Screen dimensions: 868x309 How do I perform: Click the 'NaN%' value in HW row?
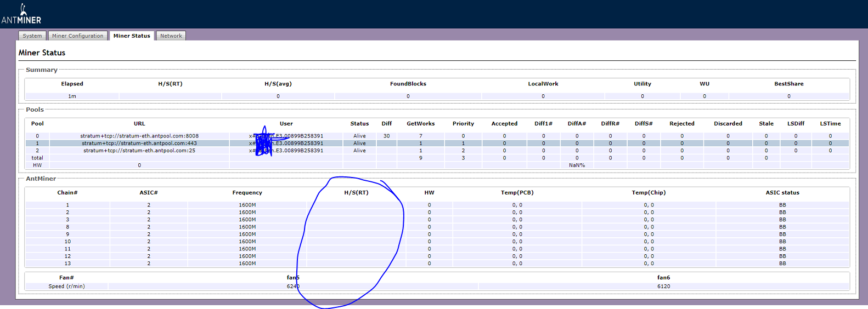click(577, 165)
